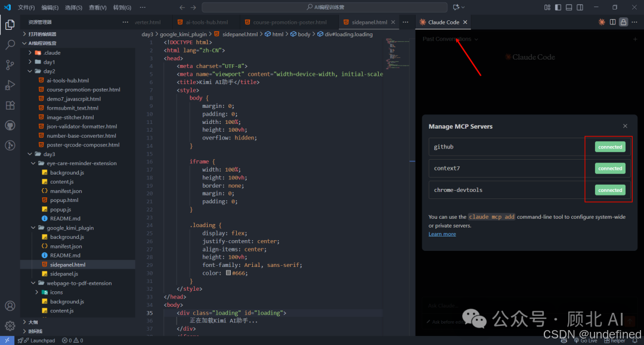Collapse the day2 folder
The width and height of the screenshot is (644, 345).
point(78,71)
